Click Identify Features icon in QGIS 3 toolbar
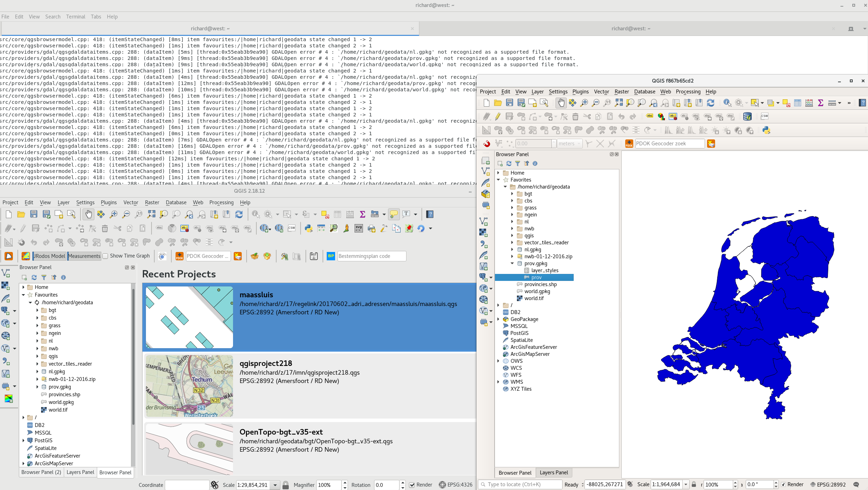868x490 pixels. (727, 103)
